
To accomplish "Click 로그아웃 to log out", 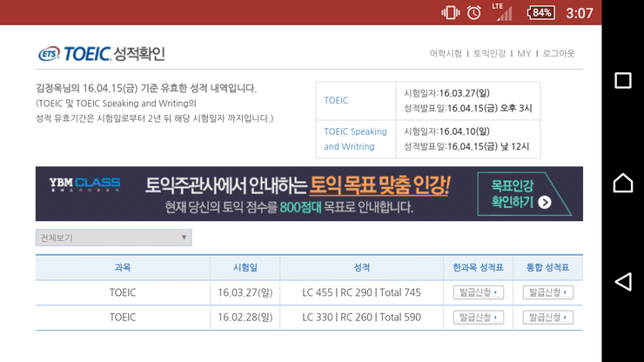I will coord(559,53).
